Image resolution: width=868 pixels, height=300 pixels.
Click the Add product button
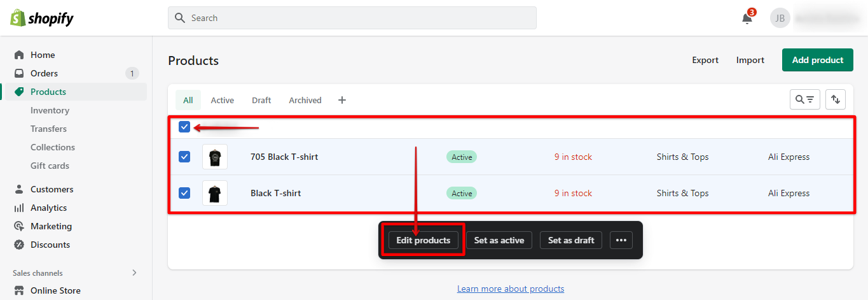tap(818, 60)
